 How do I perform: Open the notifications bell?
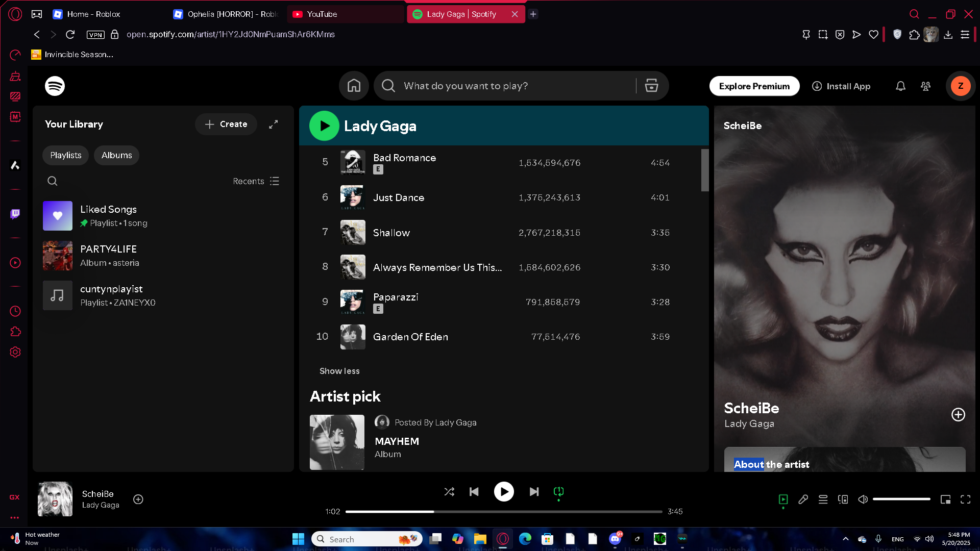[900, 86]
